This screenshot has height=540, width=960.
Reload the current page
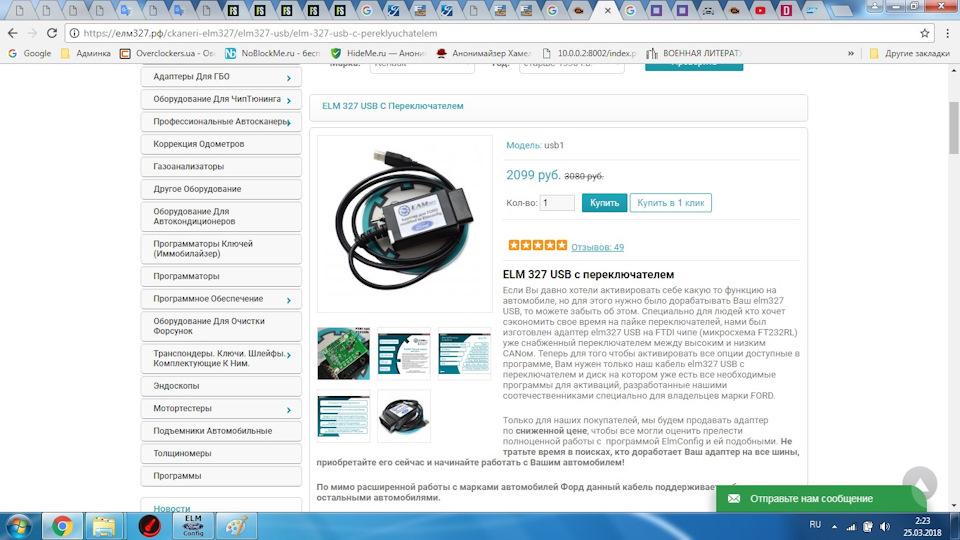(52, 33)
